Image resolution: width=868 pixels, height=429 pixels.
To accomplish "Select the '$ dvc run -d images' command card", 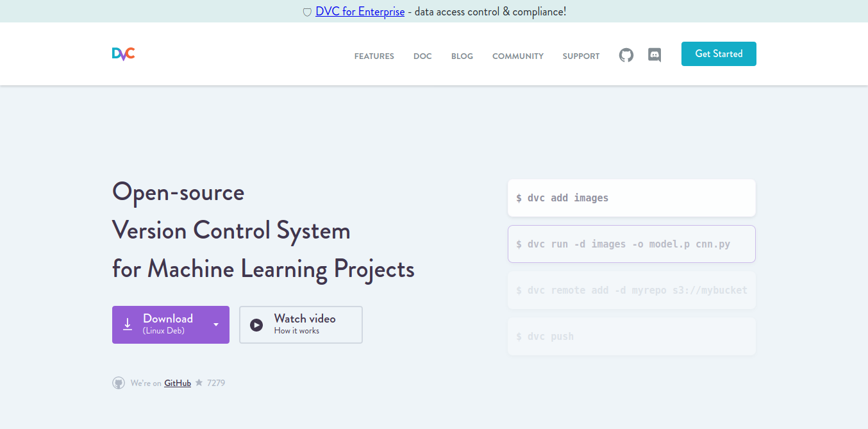I will pyautogui.click(x=631, y=244).
